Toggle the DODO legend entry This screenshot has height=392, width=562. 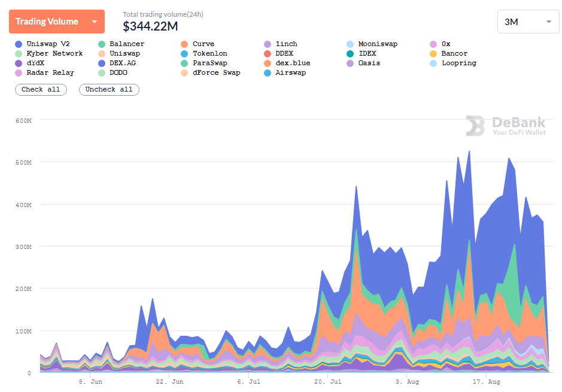coord(113,73)
